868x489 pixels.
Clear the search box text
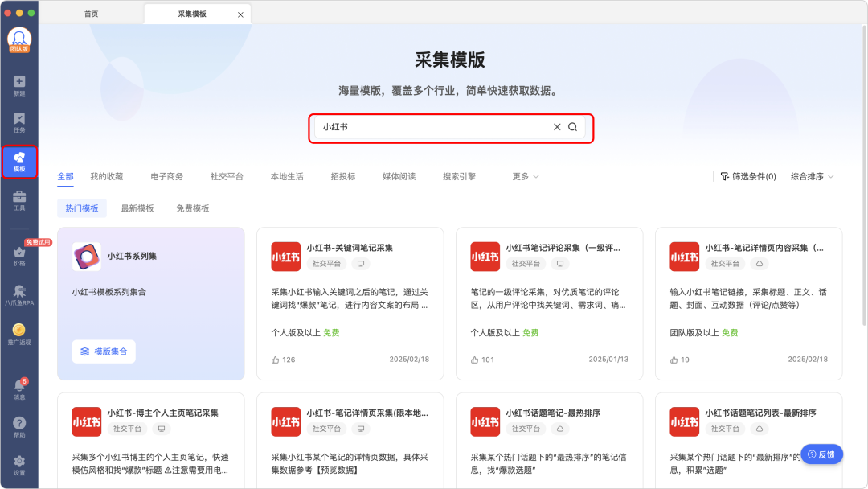coord(557,127)
